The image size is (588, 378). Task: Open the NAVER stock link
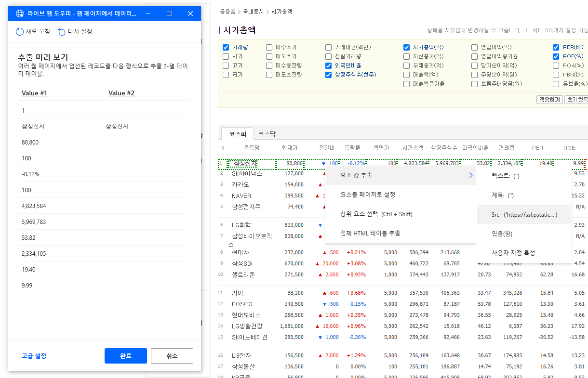(x=241, y=196)
